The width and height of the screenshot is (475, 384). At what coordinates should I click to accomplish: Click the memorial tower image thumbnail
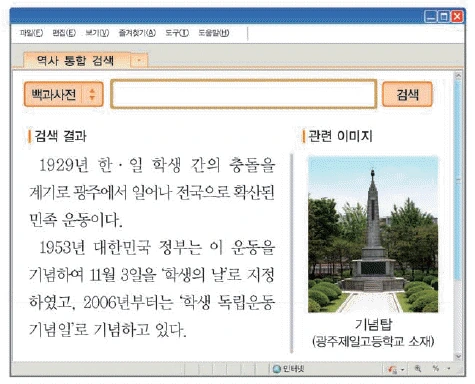[x=373, y=234]
